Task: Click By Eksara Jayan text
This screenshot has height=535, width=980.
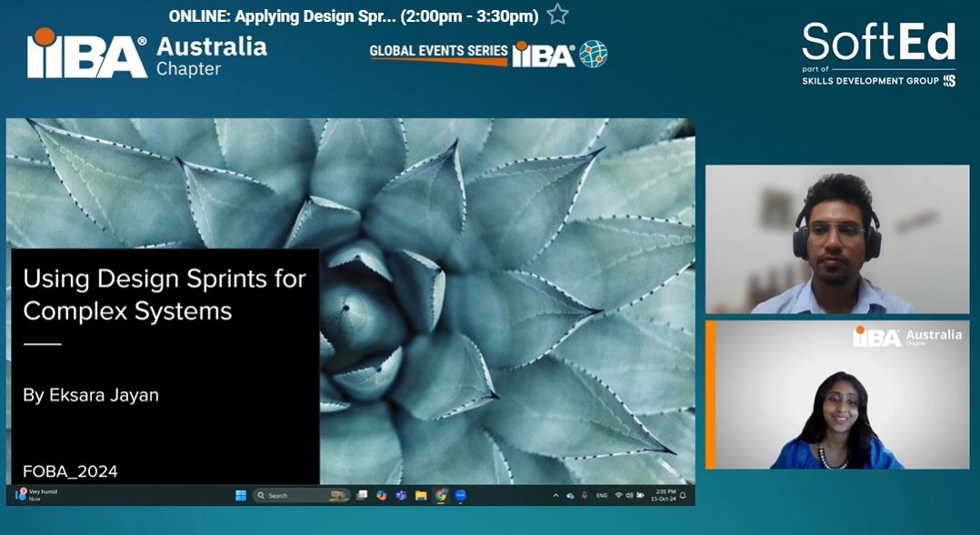Action: click(91, 395)
